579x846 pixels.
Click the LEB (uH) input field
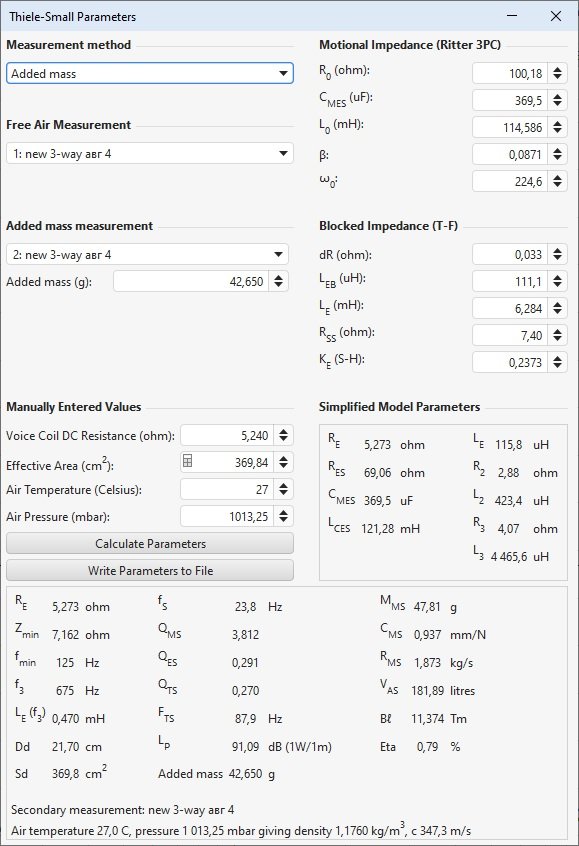510,281
